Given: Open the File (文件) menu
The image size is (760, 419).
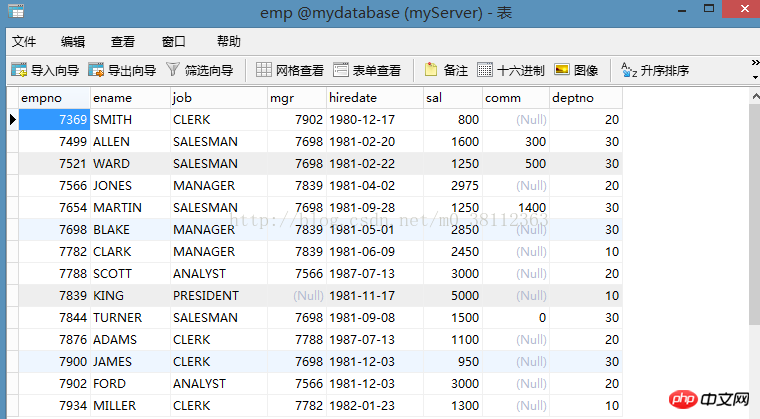Looking at the screenshot, I should point(24,42).
